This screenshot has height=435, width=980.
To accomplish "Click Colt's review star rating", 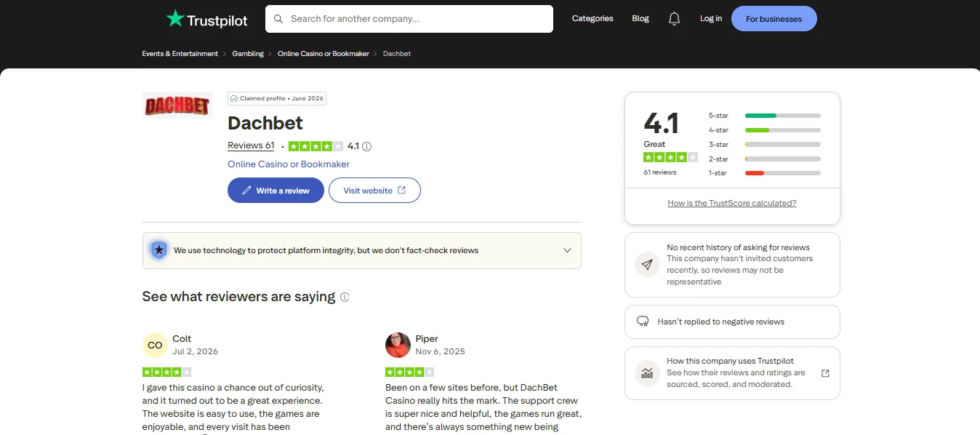I will click(x=166, y=372).
